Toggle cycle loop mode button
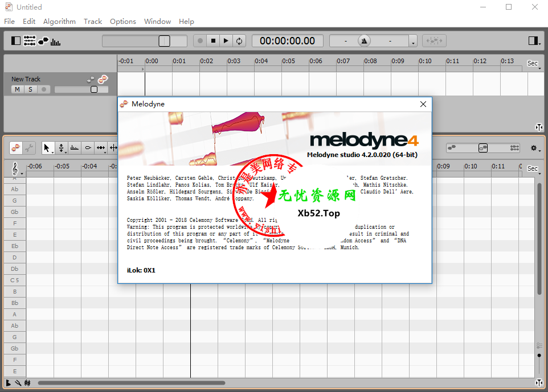Image resolution: width=548 pixels, height=392 pixels. point(239,41)
